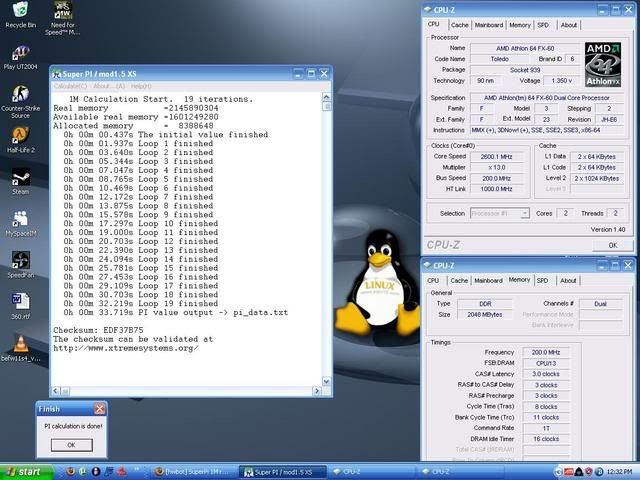This screenshot has height=480, width=640.
Task: Launch the Steam desktop icon
Action: pos(19,177)
